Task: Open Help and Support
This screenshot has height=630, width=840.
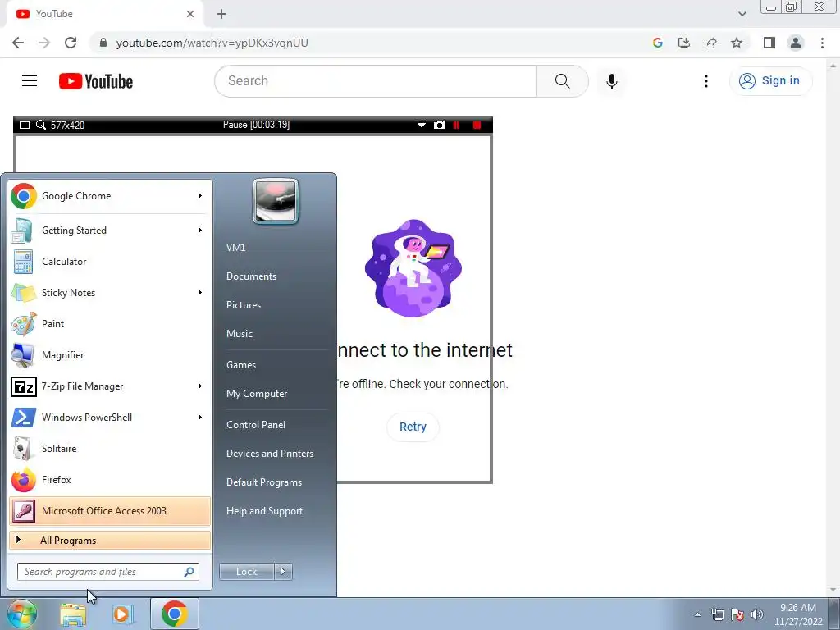Action: pyautogui.click(x=264, y=511)
